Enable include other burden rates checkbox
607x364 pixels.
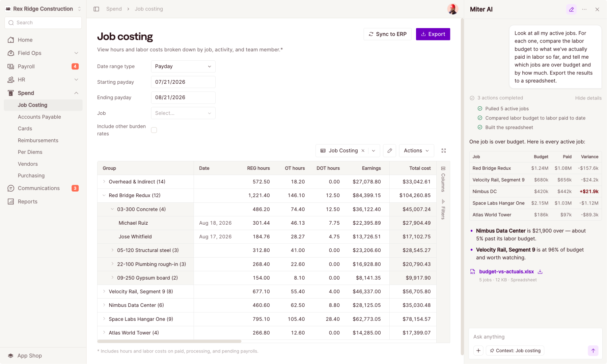pyautogui.click(x=154, y=130)
